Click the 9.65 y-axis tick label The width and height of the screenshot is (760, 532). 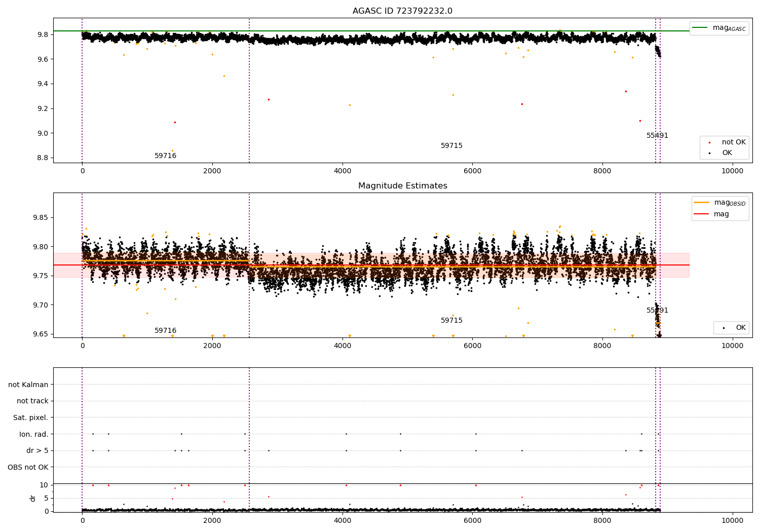tap(41, 334)
